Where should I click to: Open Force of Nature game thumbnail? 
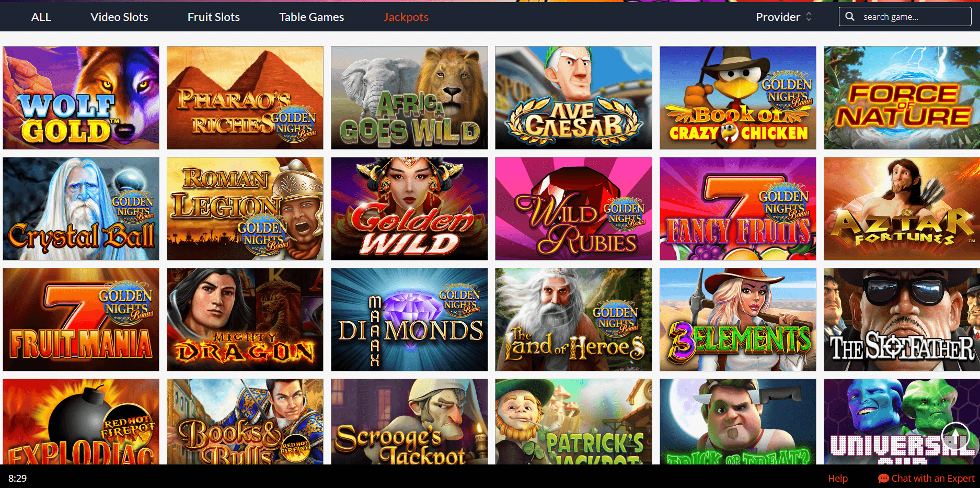point(902,98)
